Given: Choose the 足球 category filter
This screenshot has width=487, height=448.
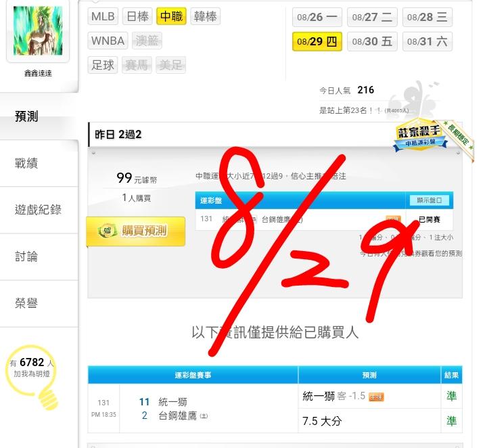Looking at the screenshot, I should (103, 65).
